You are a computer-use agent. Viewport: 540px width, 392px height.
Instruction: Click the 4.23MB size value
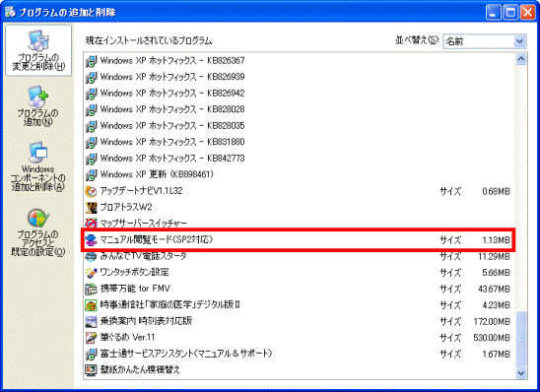pyautogui.click(x=496, y=305)
